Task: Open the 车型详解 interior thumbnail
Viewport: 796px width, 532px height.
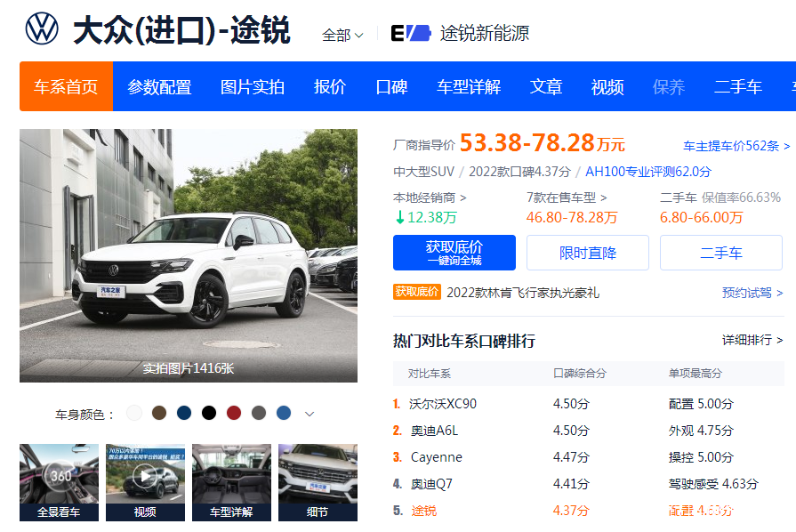Action: click(x=231, y=482)
